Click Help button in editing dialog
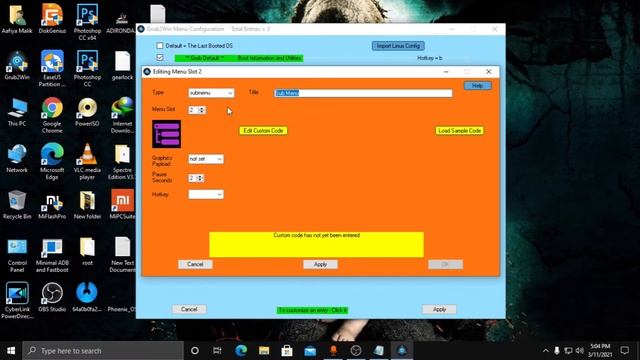640x360 pixels. point(477,86)
